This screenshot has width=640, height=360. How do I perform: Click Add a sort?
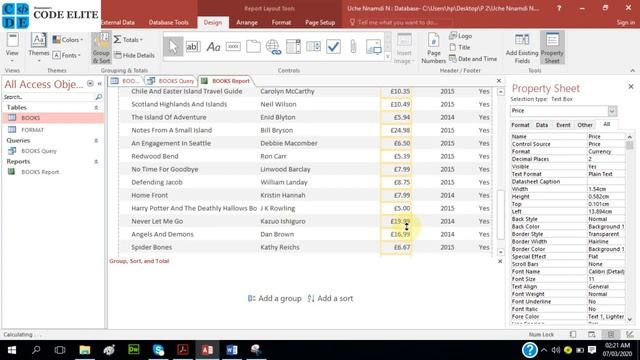coord(330,298)
